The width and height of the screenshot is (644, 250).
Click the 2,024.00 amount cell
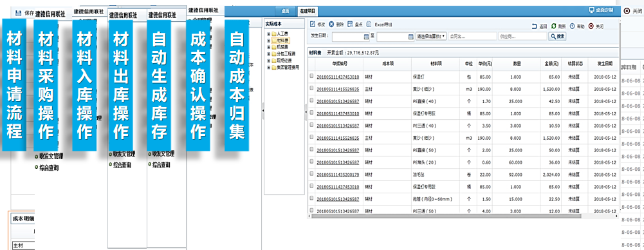(x=551, y=175)
